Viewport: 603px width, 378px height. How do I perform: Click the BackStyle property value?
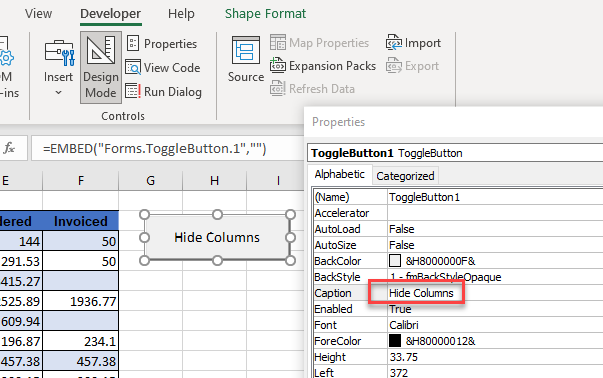click(x=445, y=277)
